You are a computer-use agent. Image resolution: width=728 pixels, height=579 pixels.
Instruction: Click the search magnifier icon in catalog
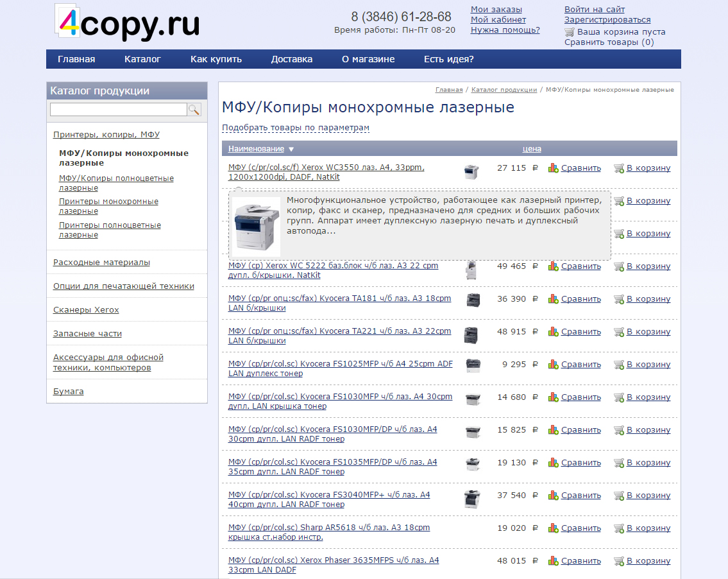tap(194, 110)
